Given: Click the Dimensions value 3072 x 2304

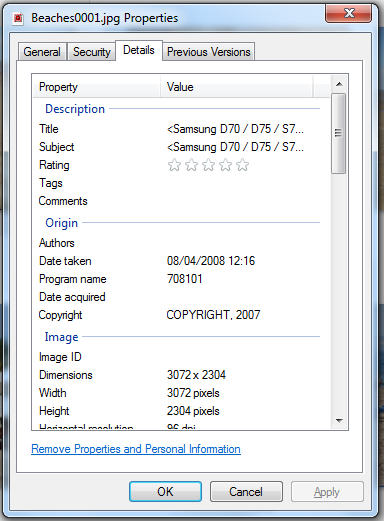Looking at the screenshot, I should 196,375.
